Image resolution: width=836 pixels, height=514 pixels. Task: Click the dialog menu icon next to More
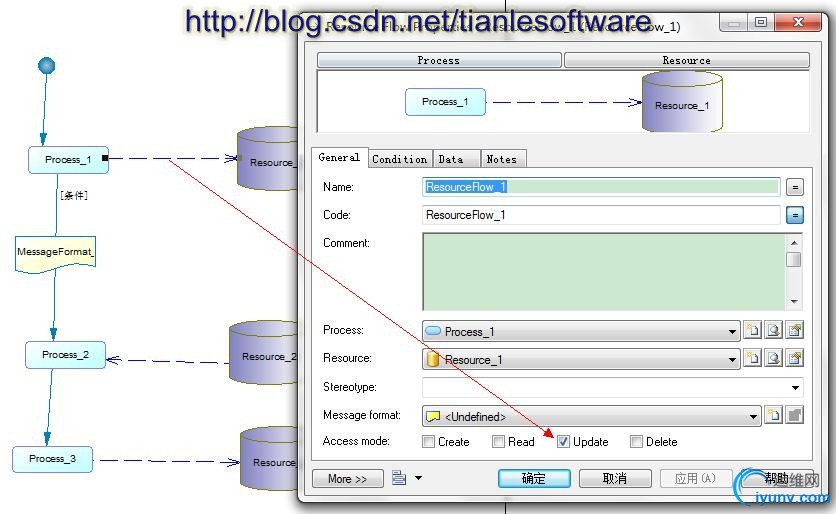[399, 478]
